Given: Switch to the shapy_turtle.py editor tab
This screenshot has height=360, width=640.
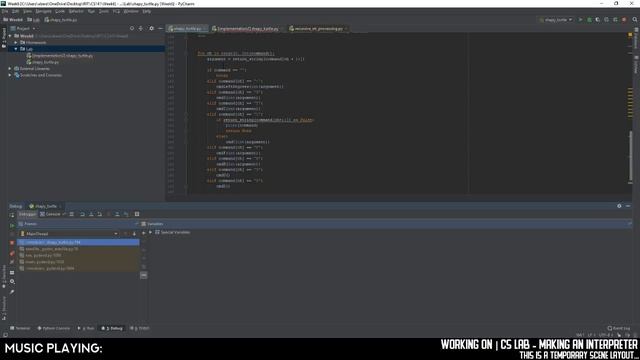Looking at the screenshot, I should click(x=187, y=29).
